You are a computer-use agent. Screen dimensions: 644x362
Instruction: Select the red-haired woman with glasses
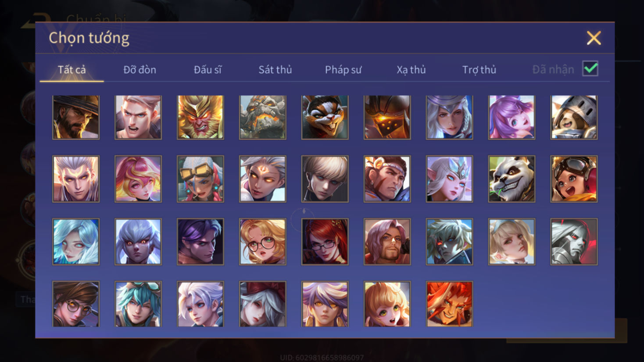click(x=325, y=242)
